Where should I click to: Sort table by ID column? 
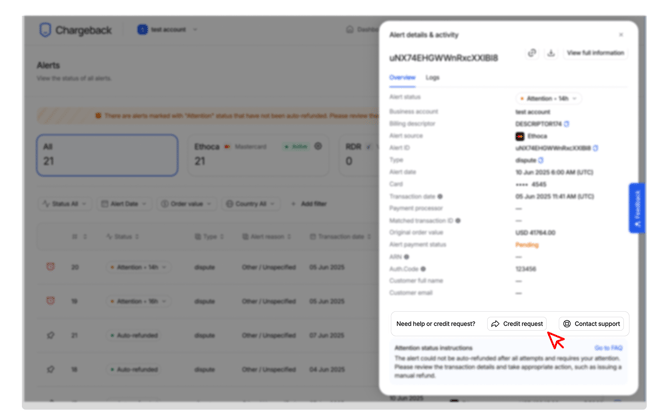(x=79, y=236)
